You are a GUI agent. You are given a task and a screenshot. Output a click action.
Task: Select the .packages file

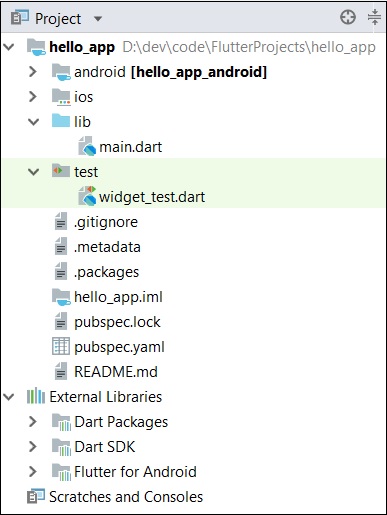coord(107,272)
